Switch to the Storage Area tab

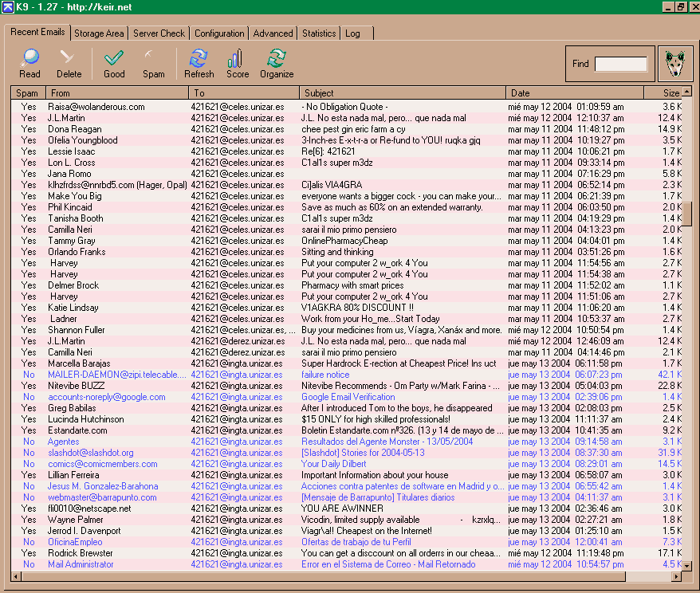pyautogui.click(x=99, y=33)
